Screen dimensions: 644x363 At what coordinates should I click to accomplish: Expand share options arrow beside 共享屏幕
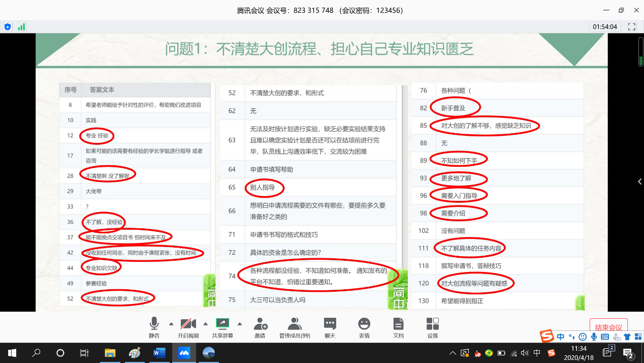[x=240, y=324]
